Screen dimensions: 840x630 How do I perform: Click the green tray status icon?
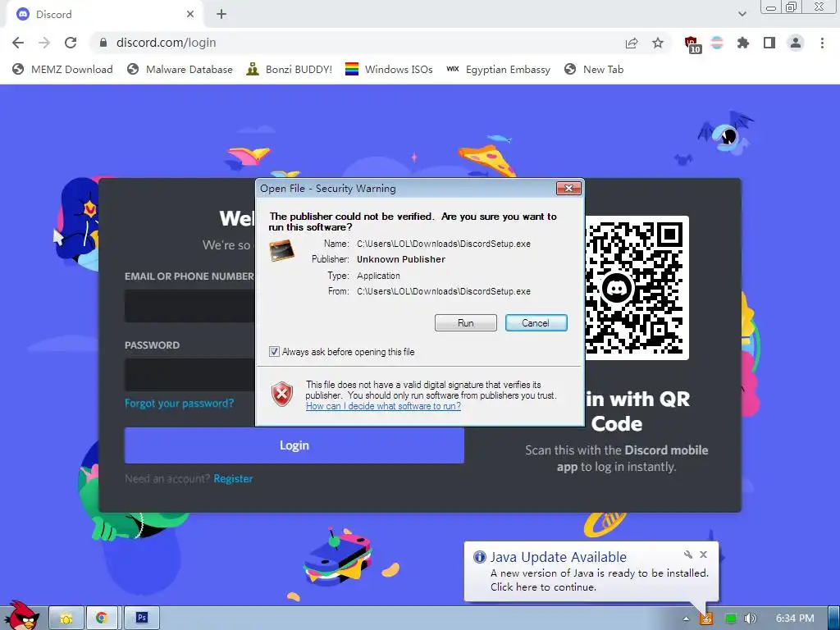click(x=731, y=619)
